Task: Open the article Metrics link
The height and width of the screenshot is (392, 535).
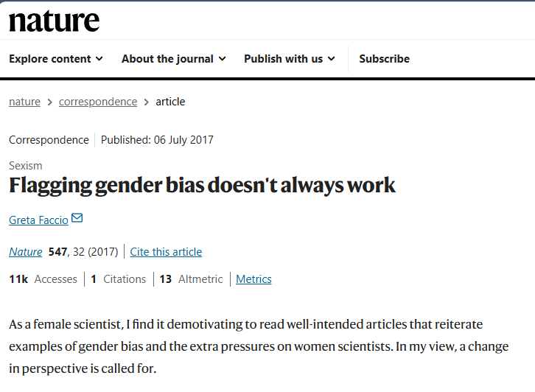Action: click(x=253, y=279)
